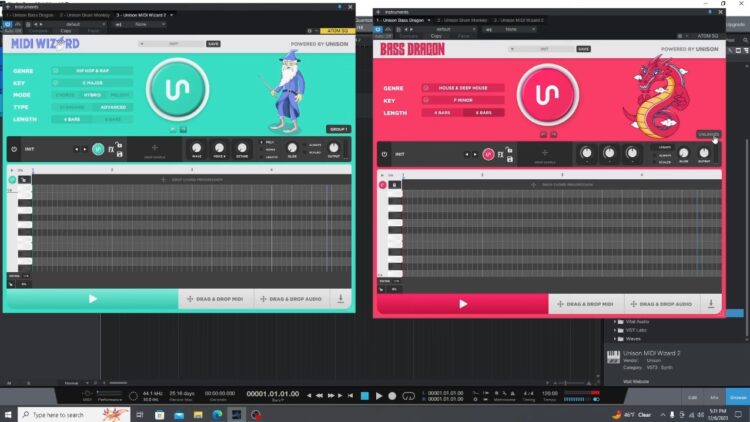This screenshot has height=422, width=750.
Task: Click the Windows Start button
Action: [8, 414]
